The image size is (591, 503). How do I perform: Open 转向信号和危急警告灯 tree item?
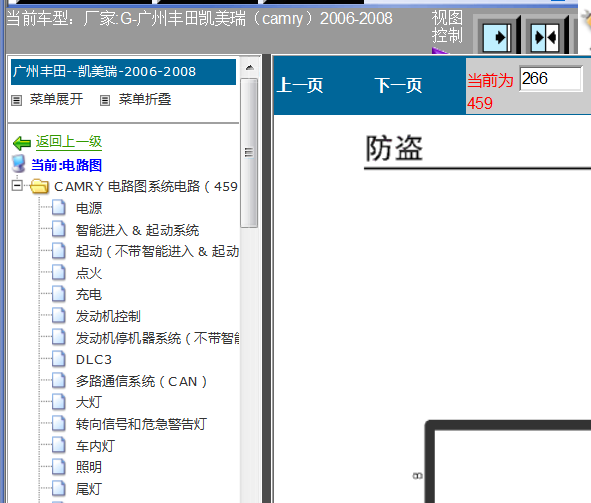[141, 424]
